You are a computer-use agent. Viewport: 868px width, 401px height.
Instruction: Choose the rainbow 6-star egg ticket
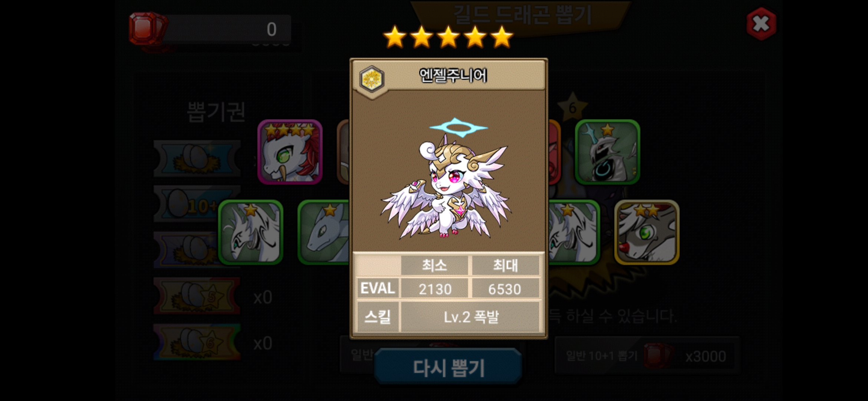tap(197, 342)
